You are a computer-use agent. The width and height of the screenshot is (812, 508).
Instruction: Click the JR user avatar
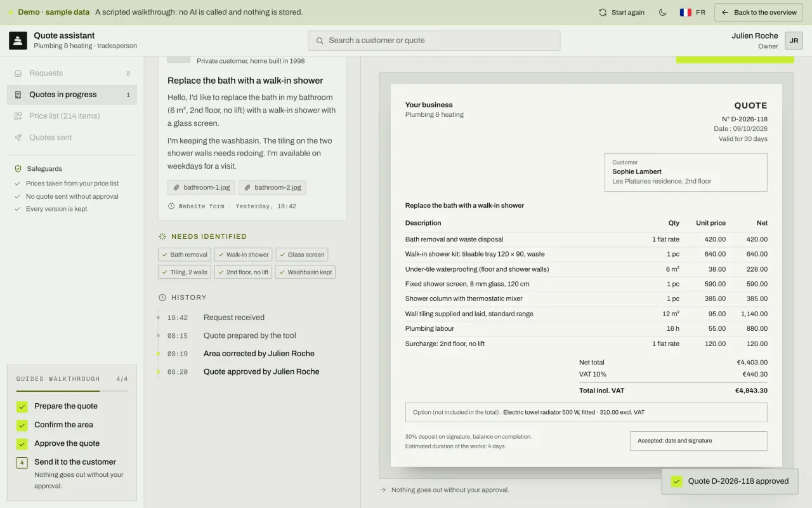click(794, 41)
